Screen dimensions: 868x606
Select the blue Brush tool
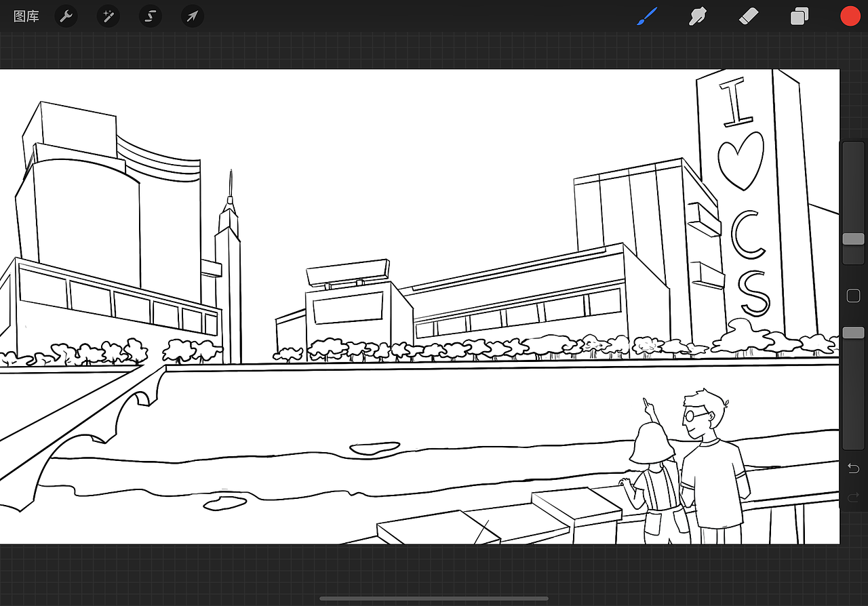click(648, 16)
